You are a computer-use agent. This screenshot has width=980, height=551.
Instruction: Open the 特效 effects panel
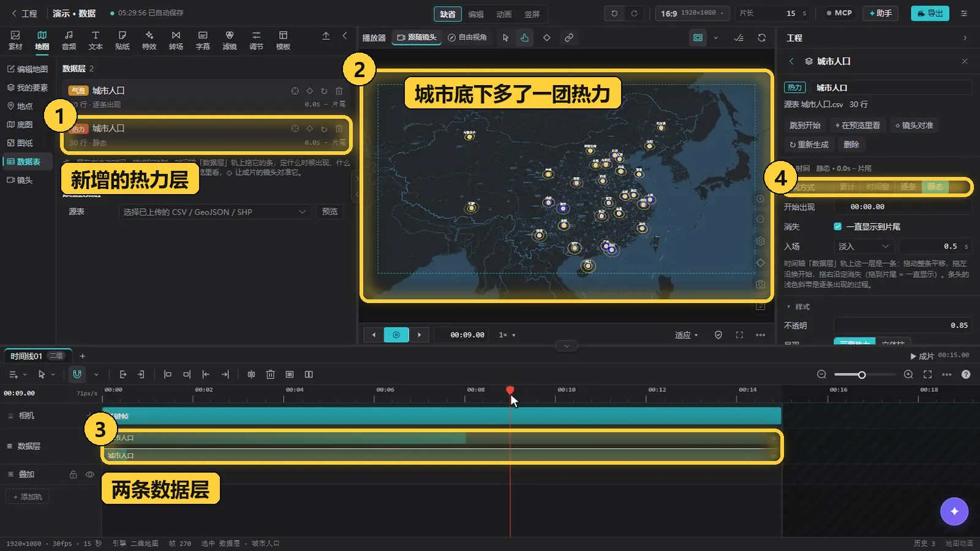pyautogui.click(x=149, y=40)
